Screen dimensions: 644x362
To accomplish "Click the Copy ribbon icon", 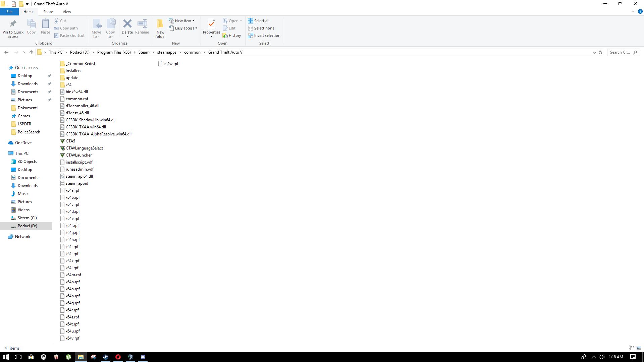I will 31,24.
